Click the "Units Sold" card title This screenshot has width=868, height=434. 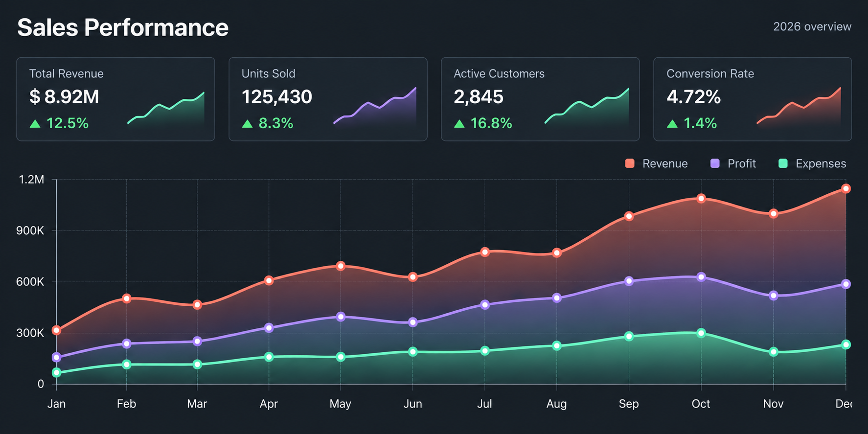269,73
